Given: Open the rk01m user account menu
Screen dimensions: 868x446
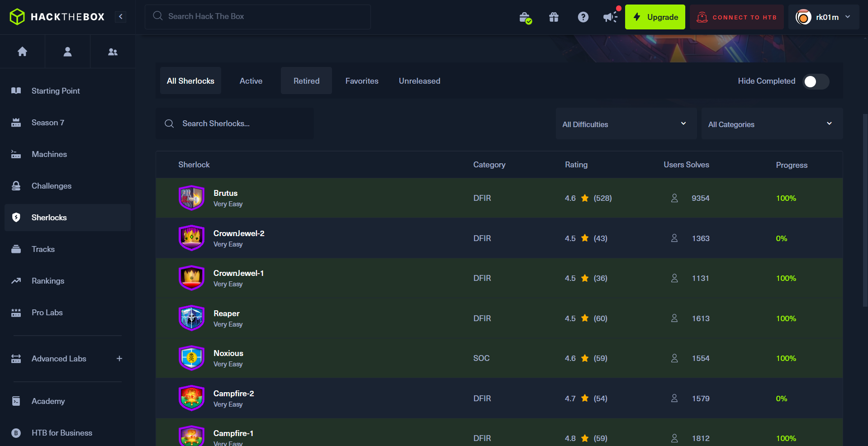Looking at the screenshot, I should tap(823, 17).
